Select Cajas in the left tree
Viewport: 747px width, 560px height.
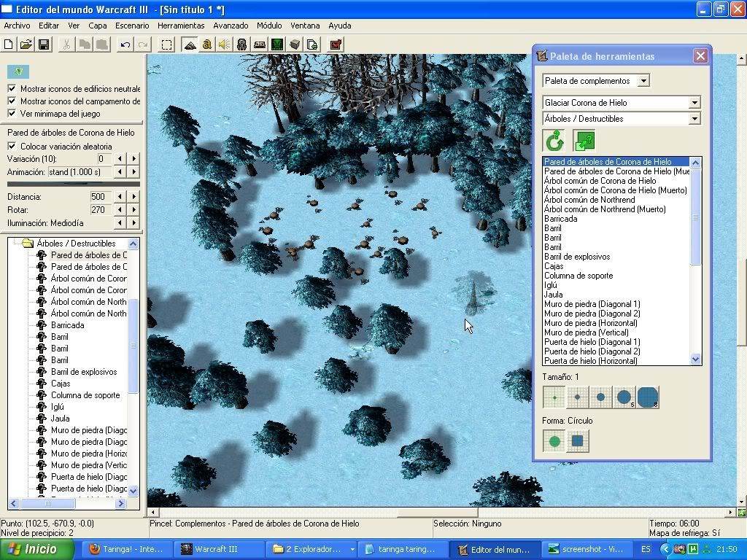point(61,384)
